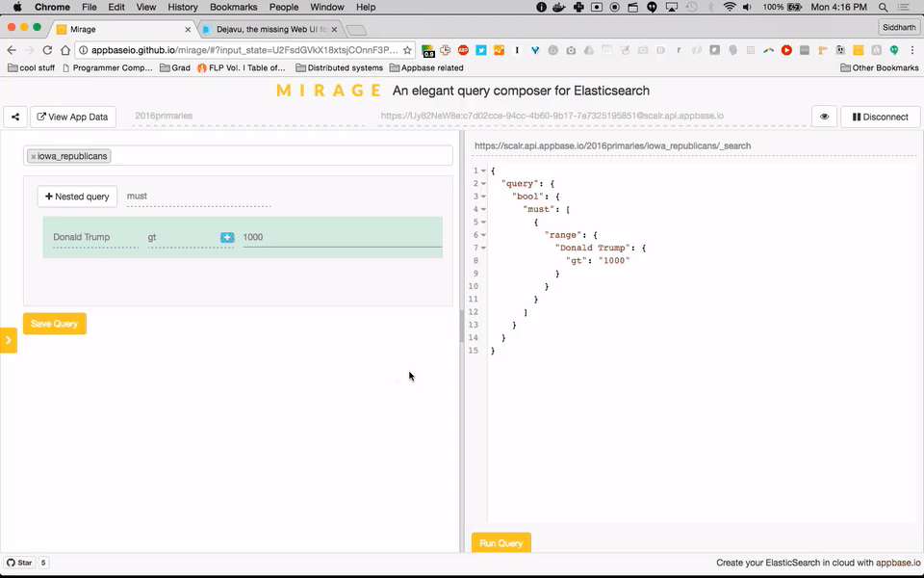This screenshot has height=578, width=924.
Task: Open the appbase.io link in footer
Action: coord(897,563)
